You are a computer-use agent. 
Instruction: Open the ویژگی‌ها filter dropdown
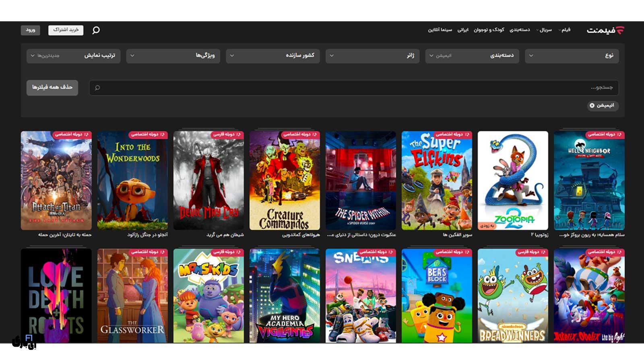click(x=173, y=56)
